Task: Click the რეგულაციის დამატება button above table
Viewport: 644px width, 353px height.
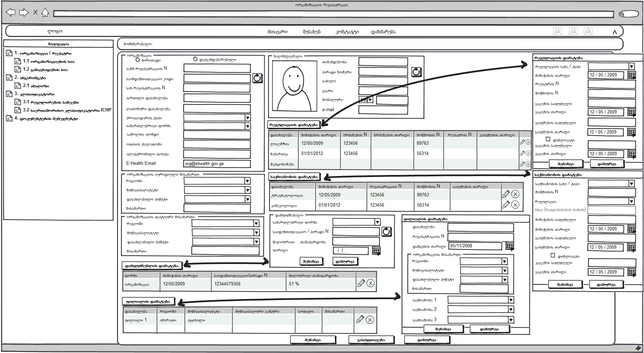Action: coord(294,125)
